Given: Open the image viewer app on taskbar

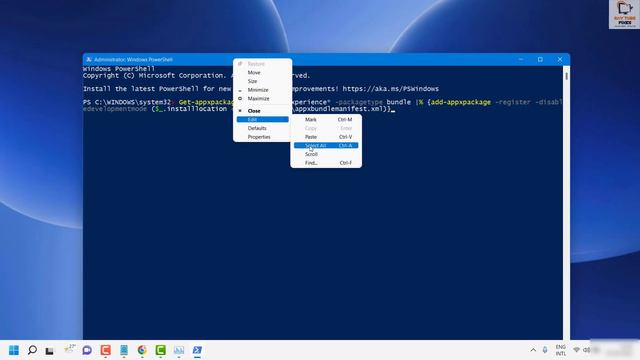Looking at the screenshot, I should (x=179, y=350).
